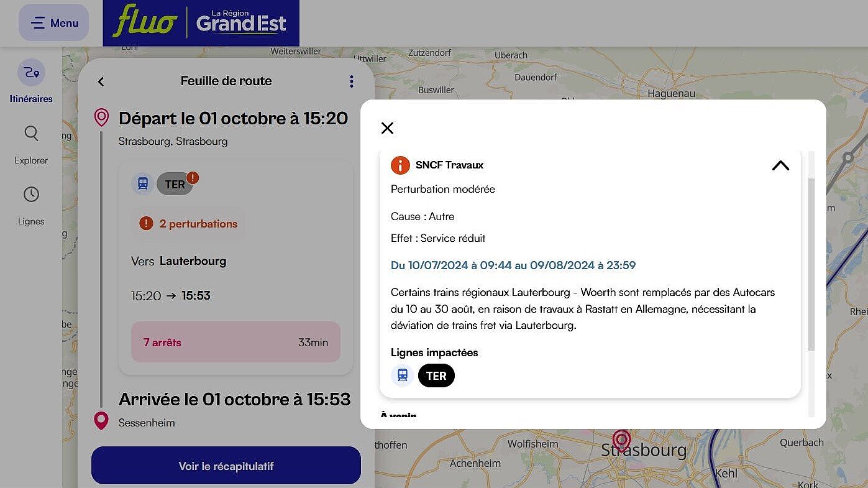Viewport: 868px width, 488px height.
Task: Click the Strasbourg map pin marker
Action: click(x=621, y=441)
